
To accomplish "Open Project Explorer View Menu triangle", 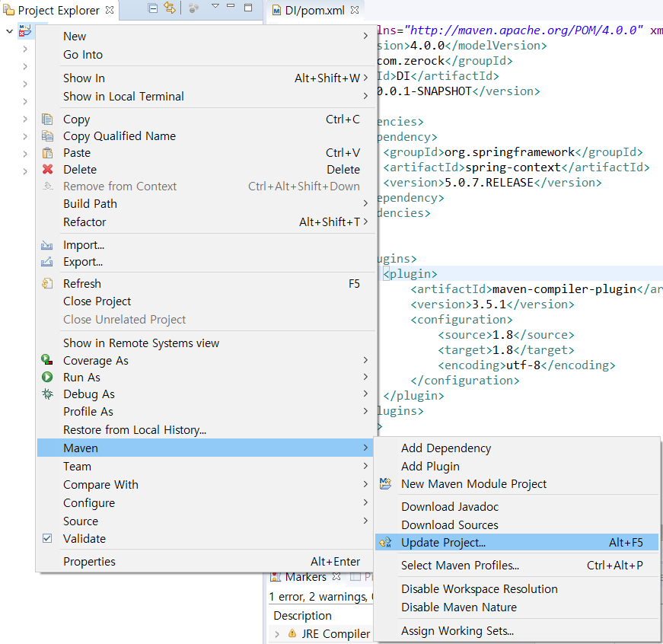I will [215, 6].
